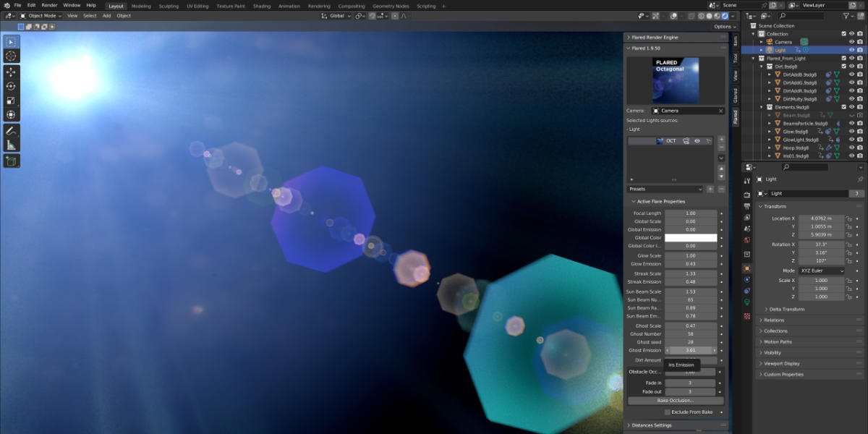This screenshot has height=434, width=868.
Task: Click the white Global Color swatch
Action: [692, 237]
